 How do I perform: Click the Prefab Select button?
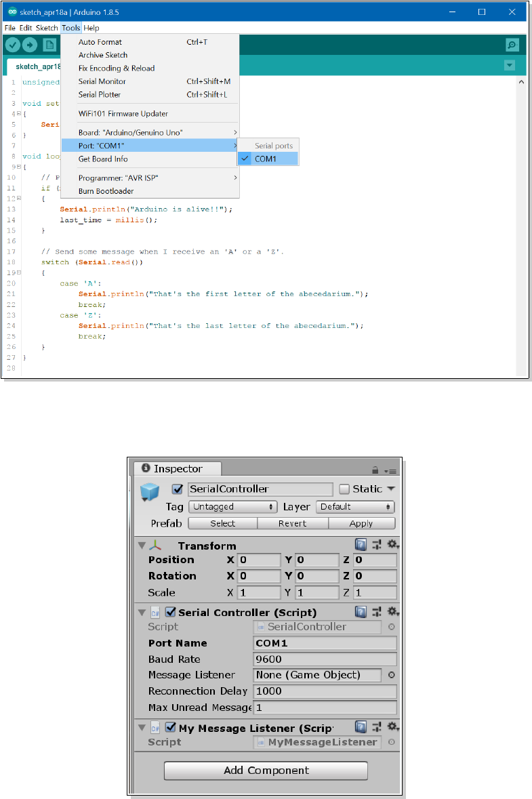[223, 523]
